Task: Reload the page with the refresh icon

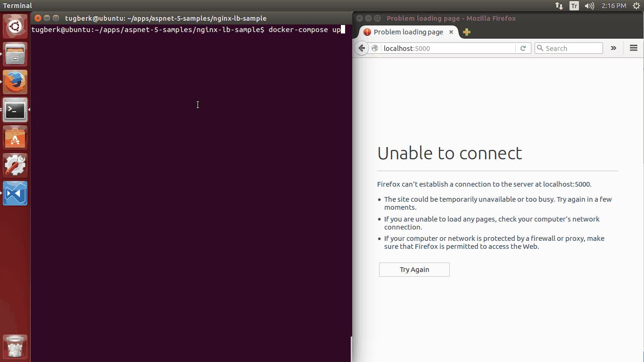Action: click(523, 48)
